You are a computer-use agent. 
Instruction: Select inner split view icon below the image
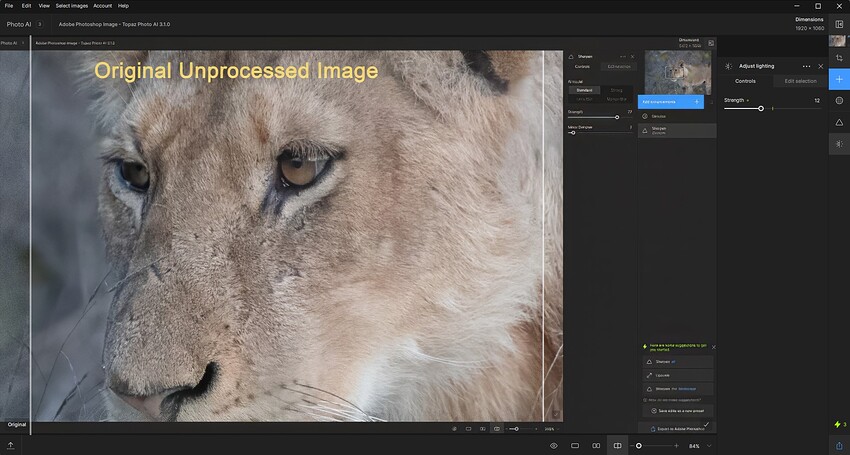point(497,429)
